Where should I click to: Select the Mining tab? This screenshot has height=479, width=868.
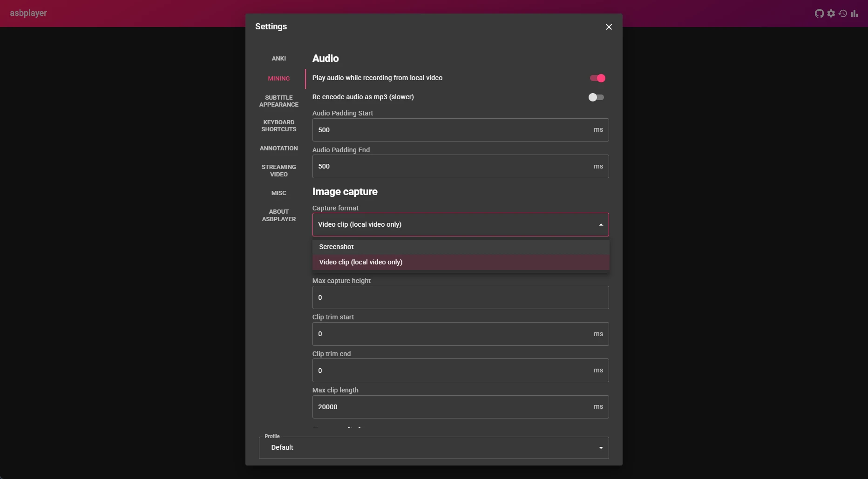[279, 79]
